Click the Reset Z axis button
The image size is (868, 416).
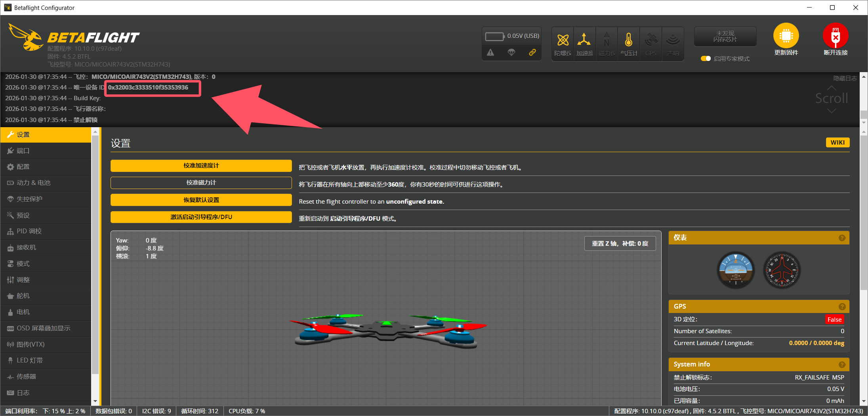(620, 244)
